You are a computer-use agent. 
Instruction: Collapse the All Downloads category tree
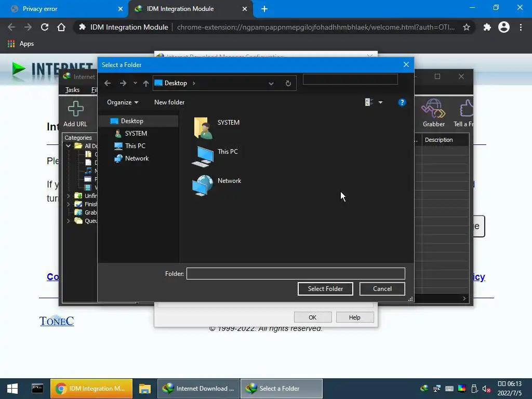pyautogui.click(x=68, y=146)
